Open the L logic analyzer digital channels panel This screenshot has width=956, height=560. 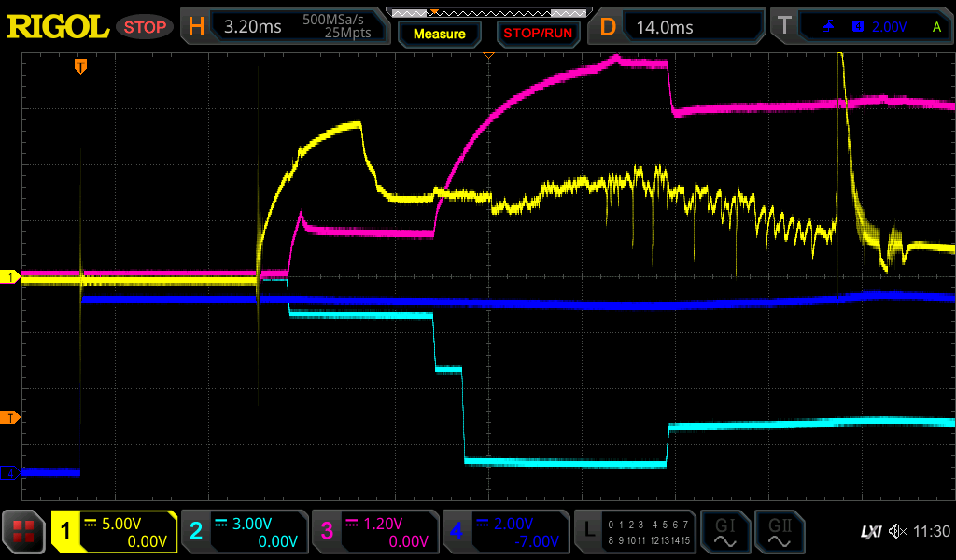pos(636,532)
